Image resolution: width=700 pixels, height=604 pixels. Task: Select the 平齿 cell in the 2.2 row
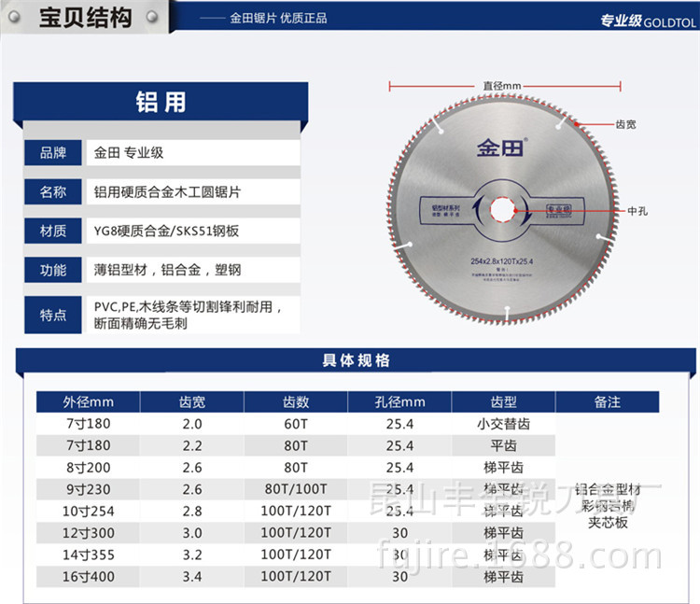[x=504, y=445]
